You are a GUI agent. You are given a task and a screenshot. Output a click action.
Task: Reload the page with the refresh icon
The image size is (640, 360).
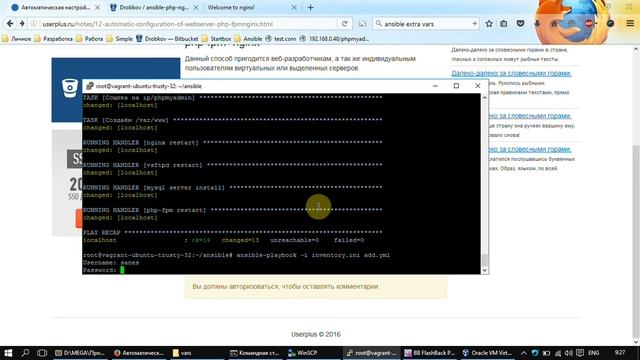[344, 24]
